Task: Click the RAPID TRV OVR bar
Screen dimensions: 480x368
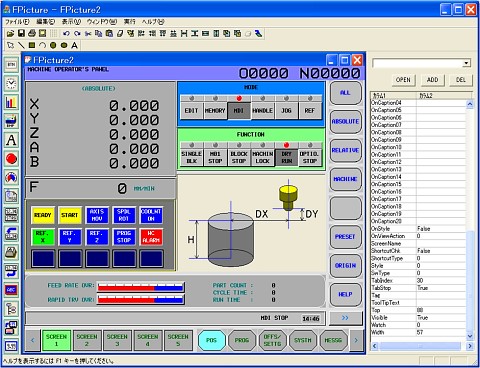Action: tap(141, 299)
